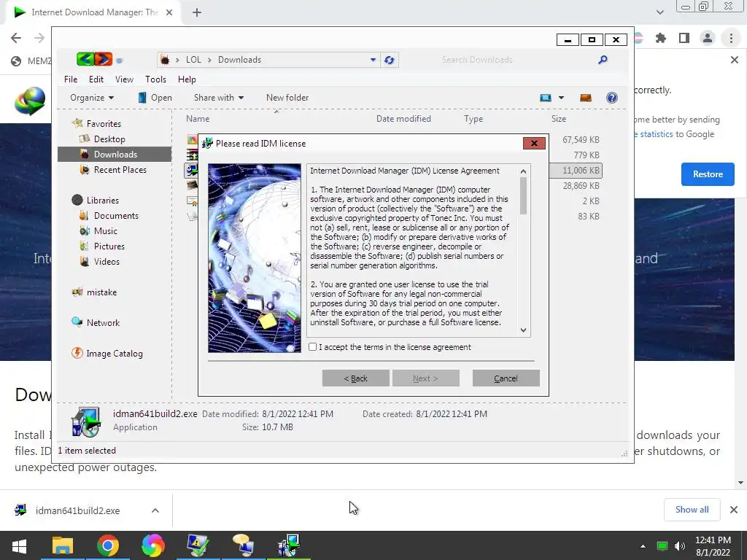
Task: Click the statistics link in Chrome
Action: [657, 134]
